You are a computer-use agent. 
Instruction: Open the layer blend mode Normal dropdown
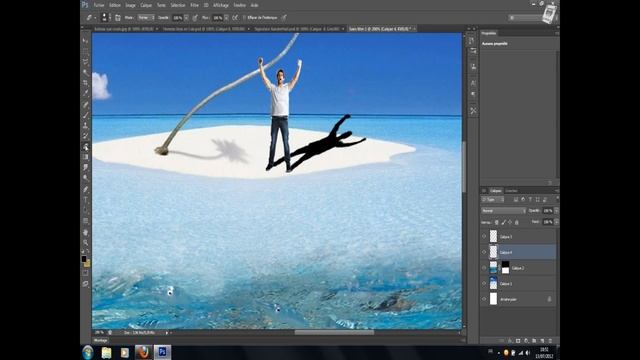click(504, 211)
